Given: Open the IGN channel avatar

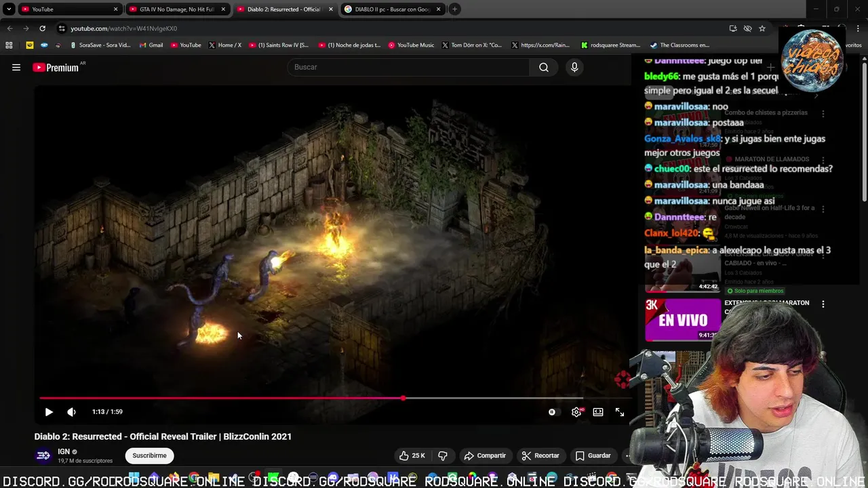Looking at the screenshot, I should 43,455.
